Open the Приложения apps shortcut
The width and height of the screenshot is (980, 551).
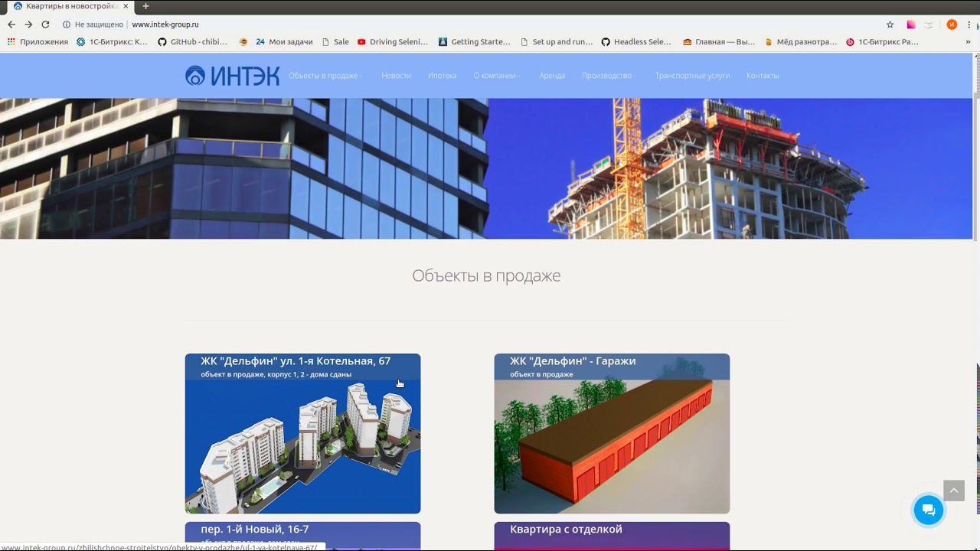pos(38,42)
